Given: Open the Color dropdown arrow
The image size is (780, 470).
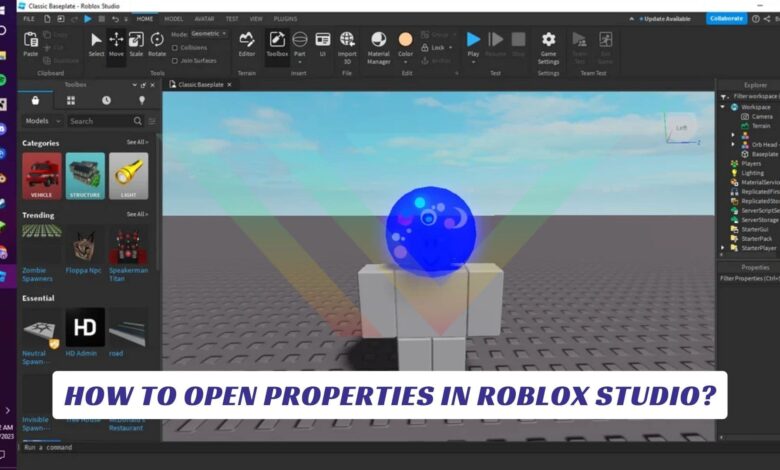Looking at the screenshot, I should pos(405,62).
